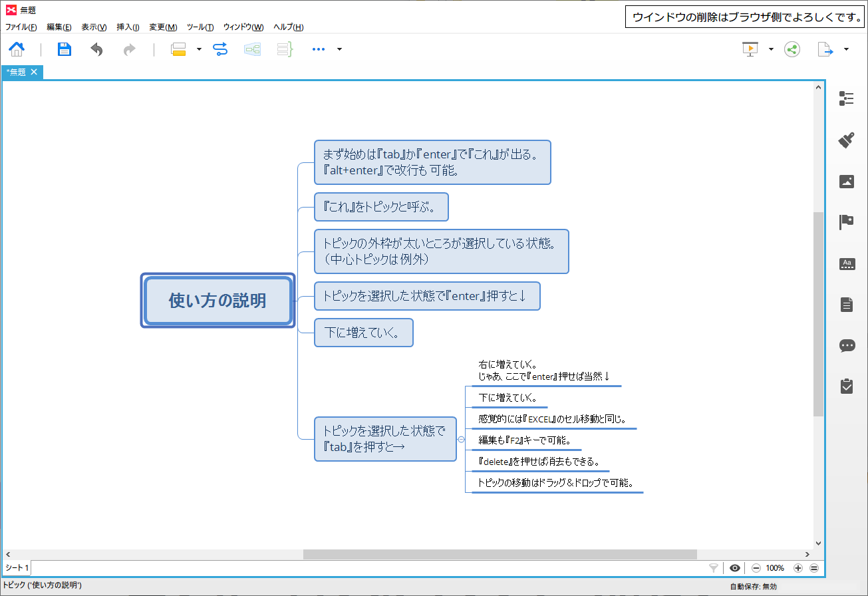Select topic『これ』をトピックと呼ぶ。
This screenshot has width=868, height=596.
coord(381,207)
